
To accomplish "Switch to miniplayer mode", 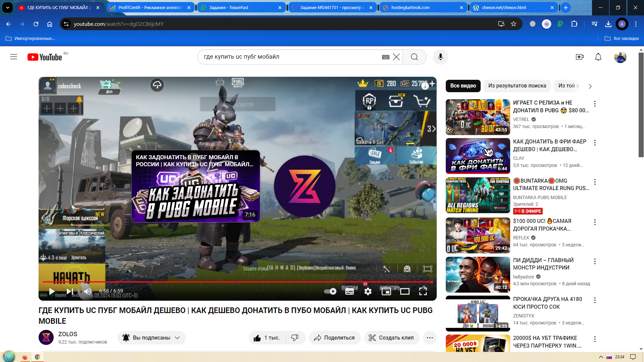I will click(x=386, y=291).
